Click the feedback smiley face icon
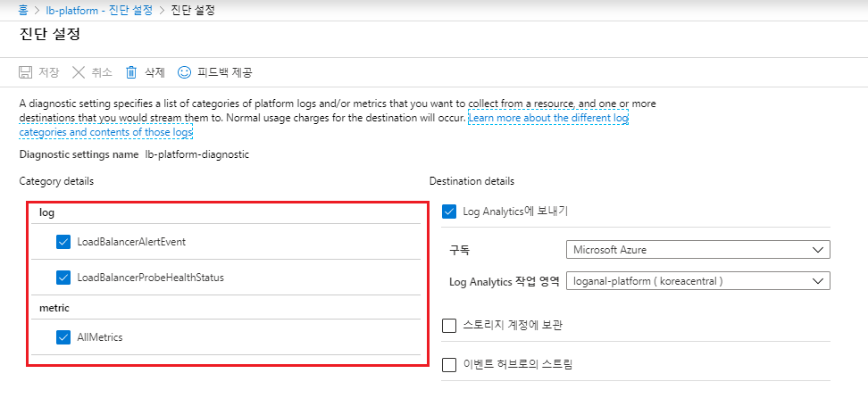The height and width of the screenshot is (415, 868). tap(184, 72)
